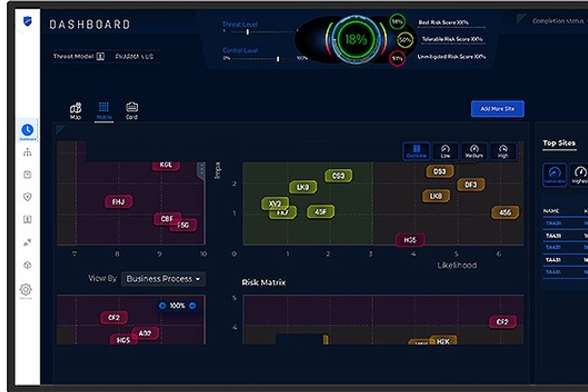Select the FHJ node
Viewport: 588px width, 392px height.
pos(119,202)
